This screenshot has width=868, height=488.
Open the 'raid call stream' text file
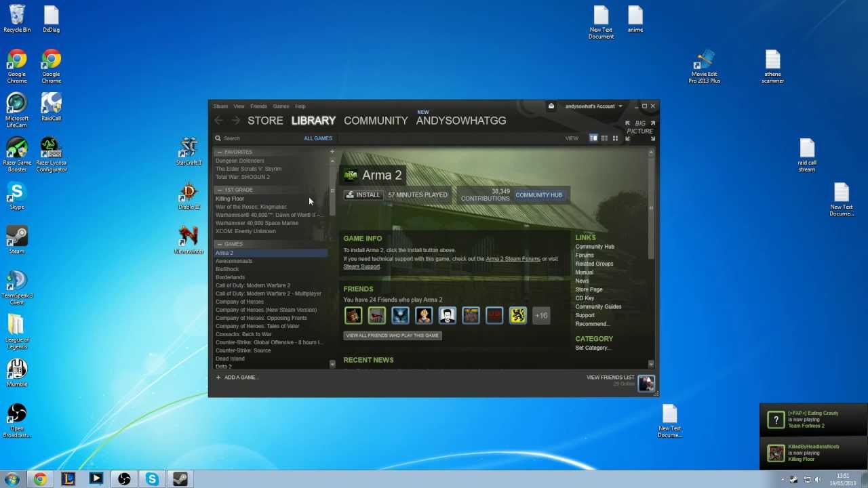pyautogui.click(x=807, y=155)
